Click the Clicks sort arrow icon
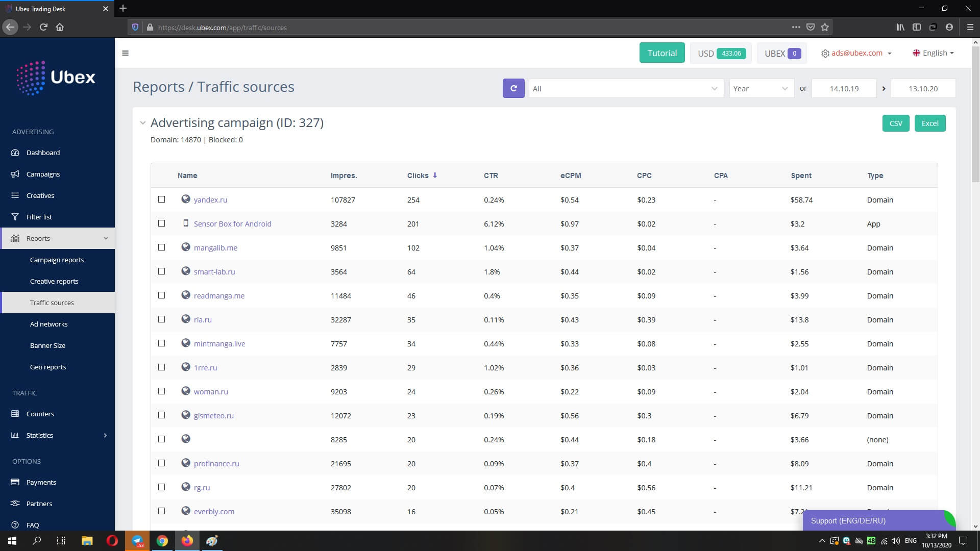Image resolution: width=980 pixels, height=551 pixels. click(x=435, y=175)
